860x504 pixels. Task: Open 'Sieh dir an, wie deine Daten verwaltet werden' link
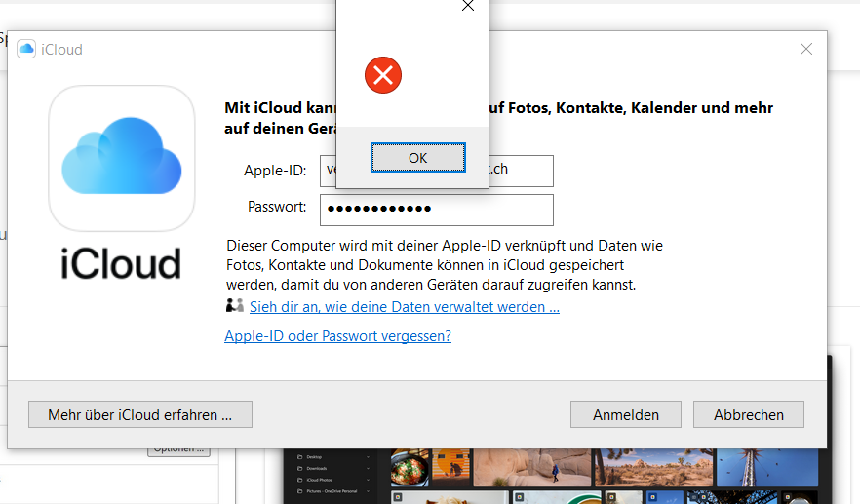pos(405,306)
